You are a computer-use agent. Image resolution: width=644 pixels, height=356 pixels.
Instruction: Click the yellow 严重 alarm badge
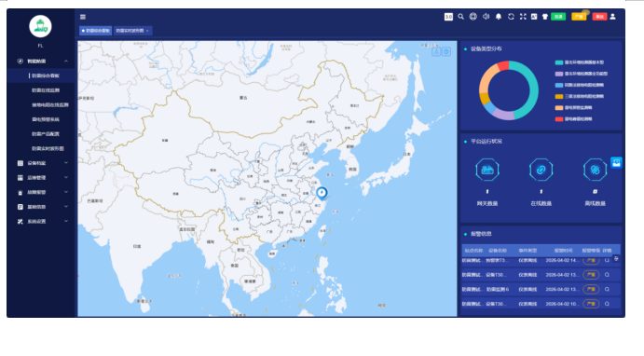click(579, 17)
